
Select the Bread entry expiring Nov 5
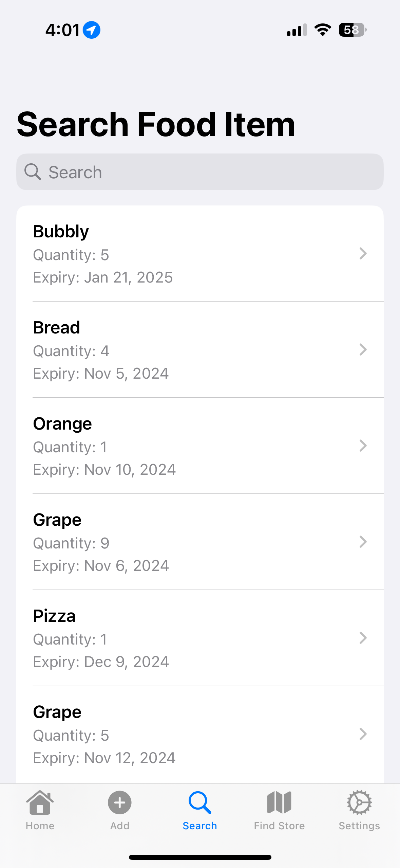(200, 349)
